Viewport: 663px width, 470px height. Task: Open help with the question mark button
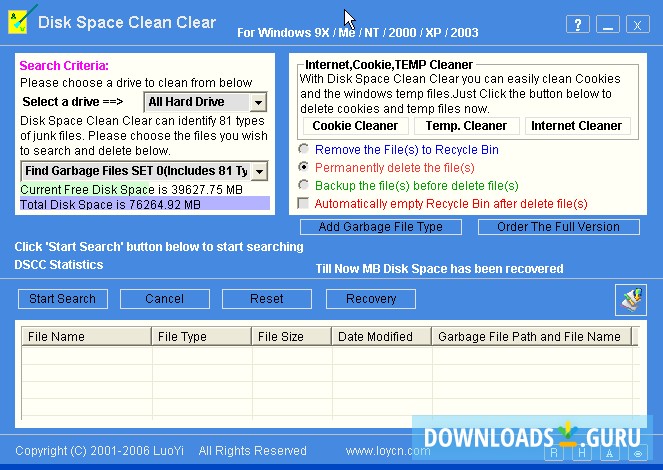[577, 25]
